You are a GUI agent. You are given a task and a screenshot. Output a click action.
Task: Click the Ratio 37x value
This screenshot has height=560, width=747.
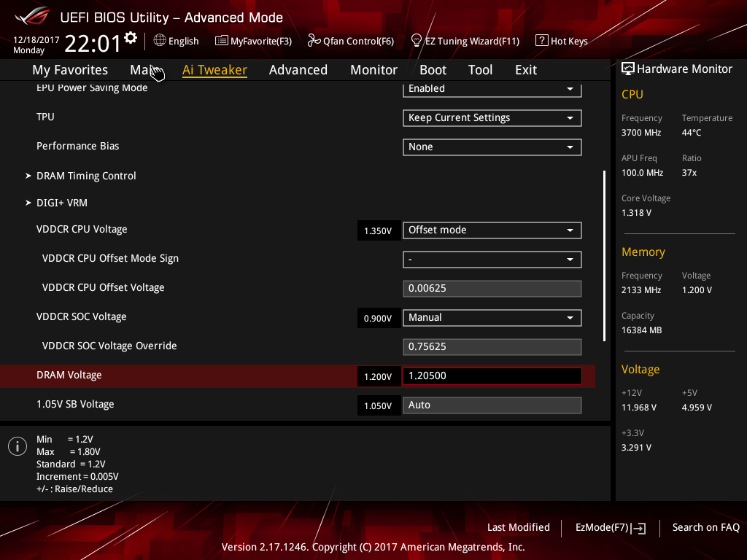click(689, 173)
